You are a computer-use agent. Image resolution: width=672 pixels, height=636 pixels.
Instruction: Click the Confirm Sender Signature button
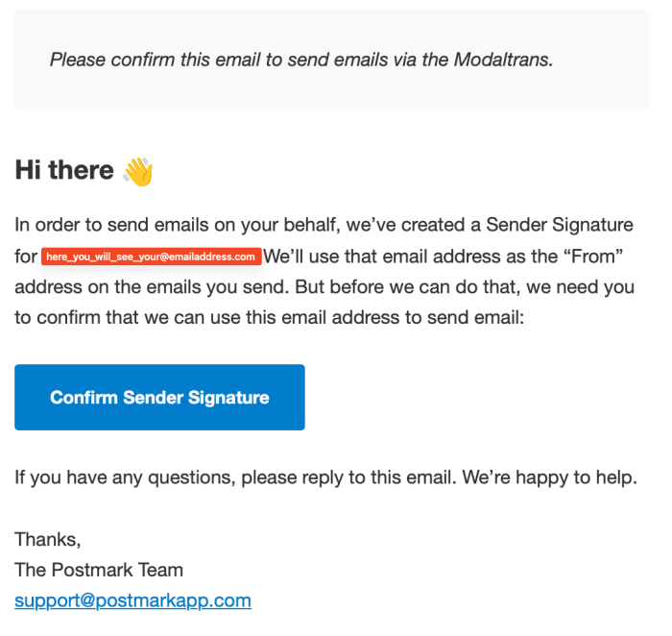[159, 397]
